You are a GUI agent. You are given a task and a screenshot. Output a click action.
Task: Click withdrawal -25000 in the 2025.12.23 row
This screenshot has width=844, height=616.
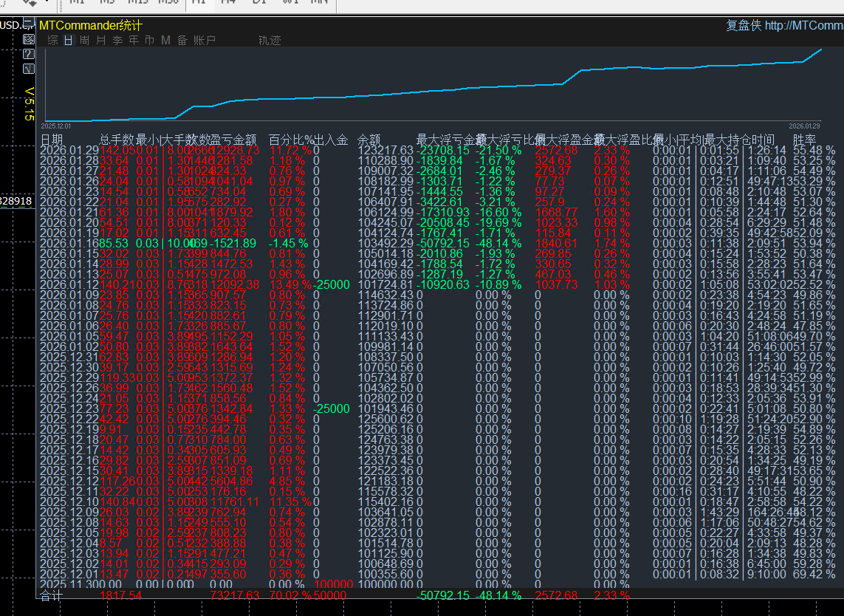331,408
